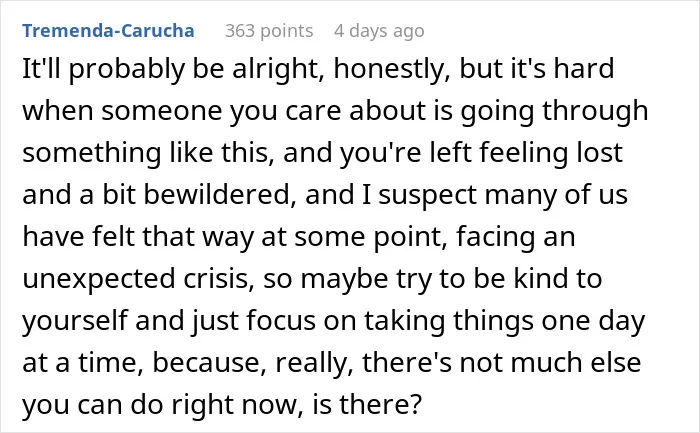
Task: Click the 363 points score
Action: (269, 31)
